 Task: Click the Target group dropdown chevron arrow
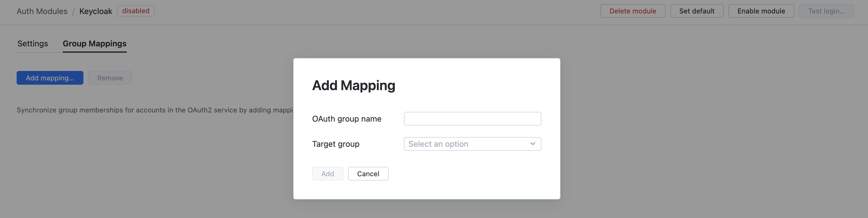tap(532, 144)
